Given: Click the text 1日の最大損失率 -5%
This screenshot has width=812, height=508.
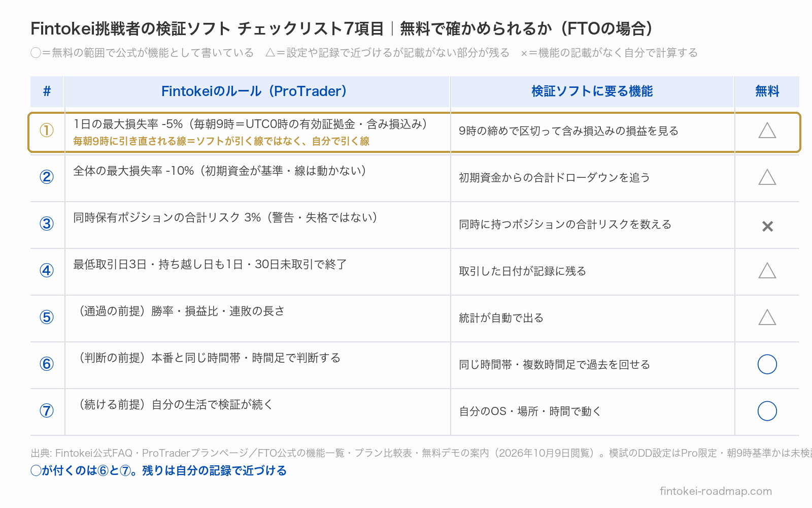Looking at the screenshot, I should point(128,124).
